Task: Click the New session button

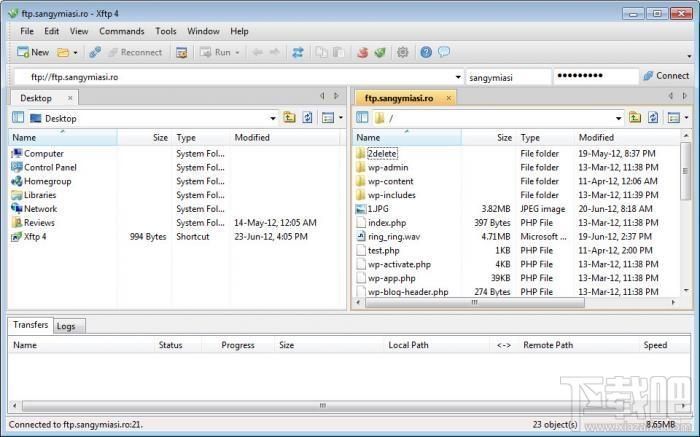Action: pos(33,52)
